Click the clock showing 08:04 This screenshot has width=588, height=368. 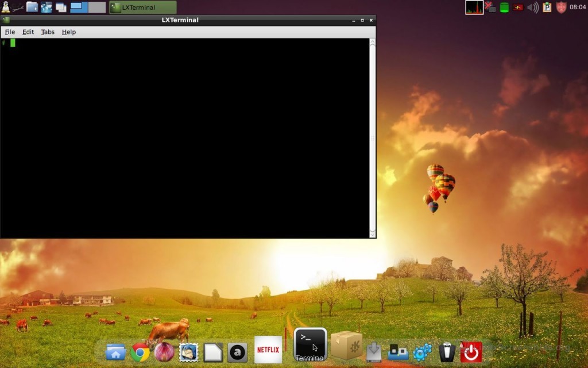tap(578, 7)
